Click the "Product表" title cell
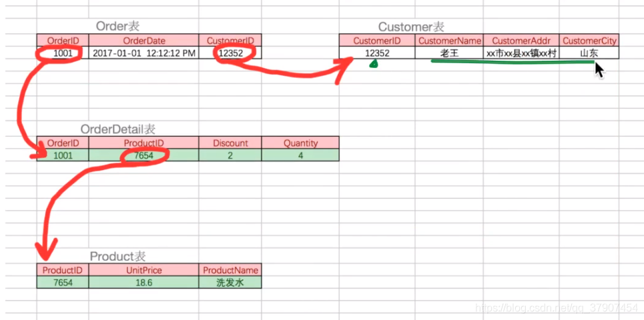The width and height of the screenshot is (644, 320). coord(118,257)
